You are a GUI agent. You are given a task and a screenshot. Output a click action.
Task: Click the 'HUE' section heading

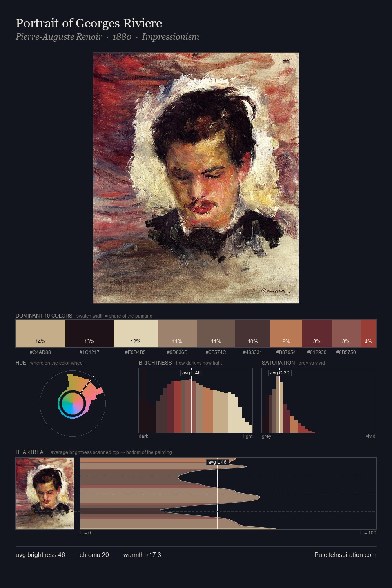pos(21,363)
